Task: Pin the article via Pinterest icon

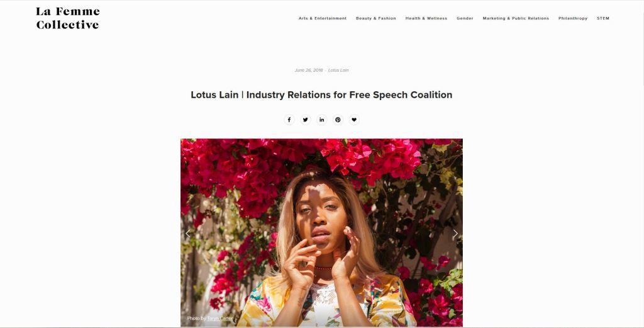Action: click(x=338, y=120)
